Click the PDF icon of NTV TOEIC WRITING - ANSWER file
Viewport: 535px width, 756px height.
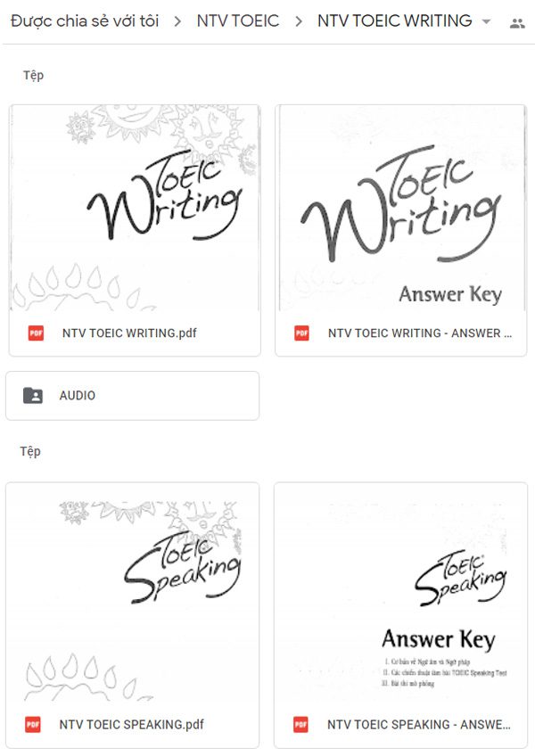[301, 333]
